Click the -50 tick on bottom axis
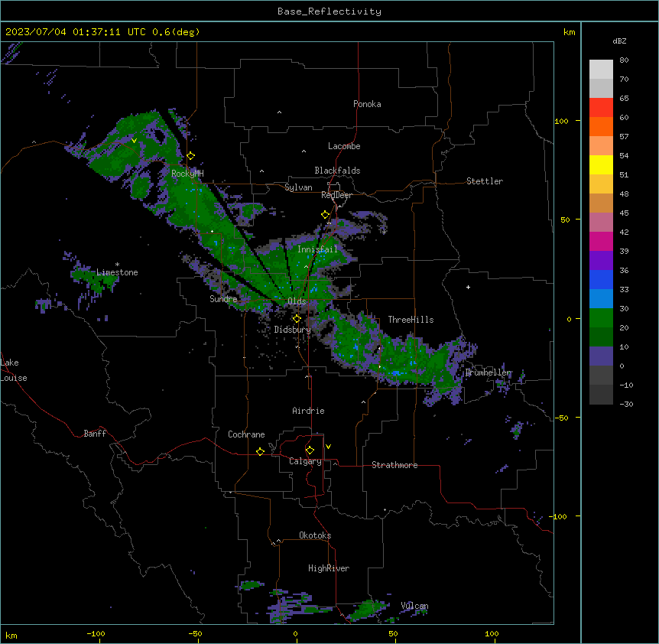659x644 pixels. tap(195, 633)
